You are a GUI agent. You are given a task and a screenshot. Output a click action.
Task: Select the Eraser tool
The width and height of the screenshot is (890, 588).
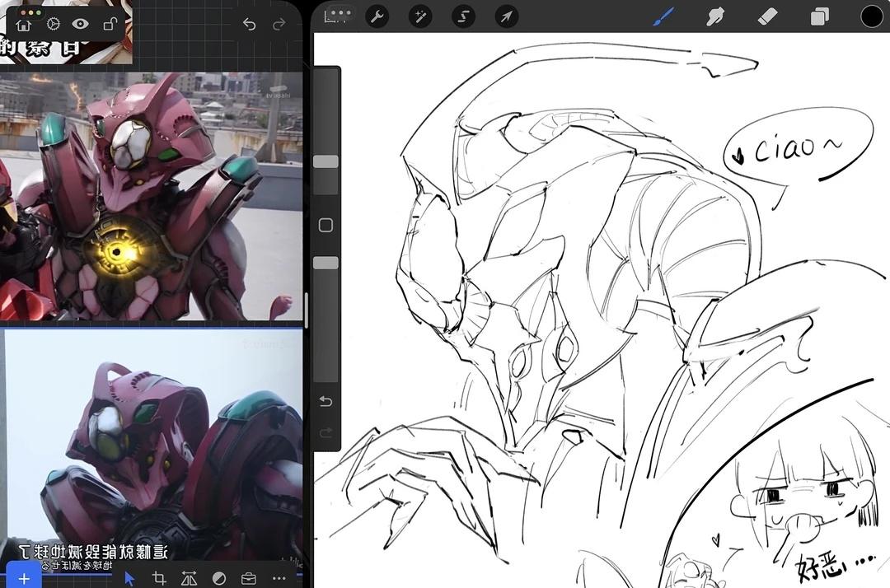pos(766,16)
